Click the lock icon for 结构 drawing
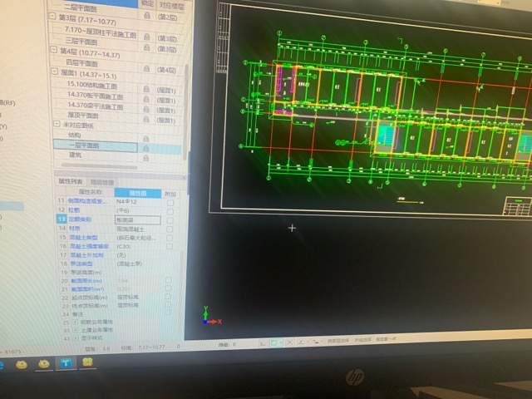This screenshot has height=399, width=532. click(x=146, y=139)
